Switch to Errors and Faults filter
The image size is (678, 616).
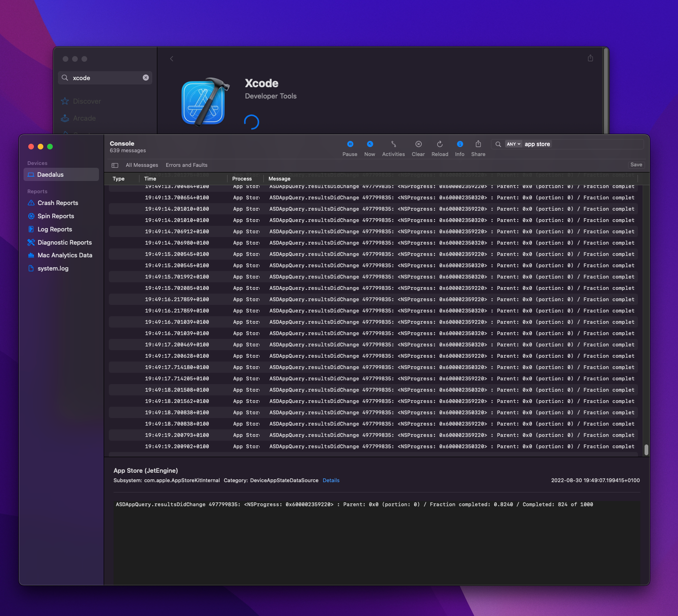(187, 165)
